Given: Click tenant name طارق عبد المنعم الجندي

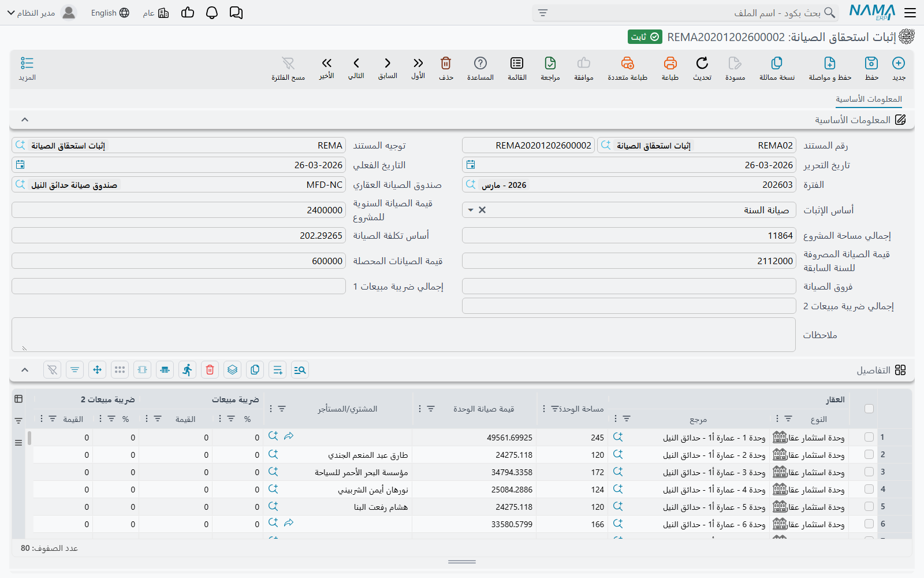Looking at the screenshot, I should pyautogui.click(x=368, y=455).
